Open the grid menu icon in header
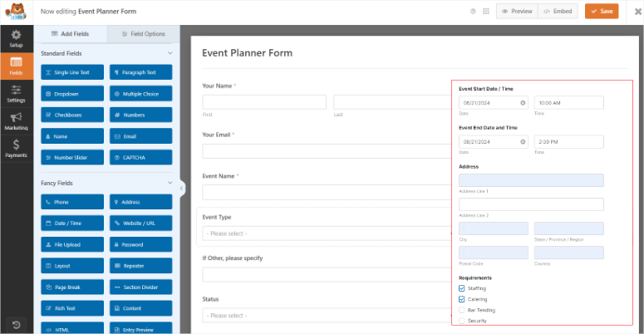 click(486, 12)
